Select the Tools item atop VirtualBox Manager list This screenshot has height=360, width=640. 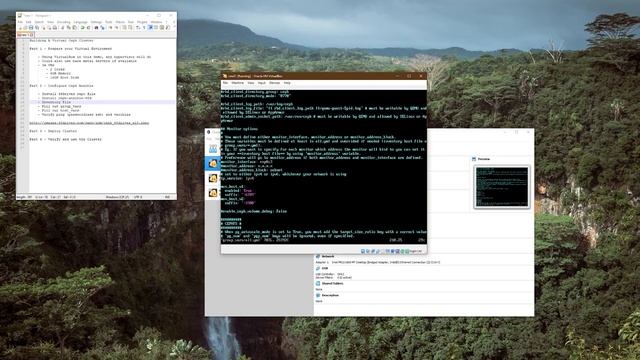pos(213,149)
